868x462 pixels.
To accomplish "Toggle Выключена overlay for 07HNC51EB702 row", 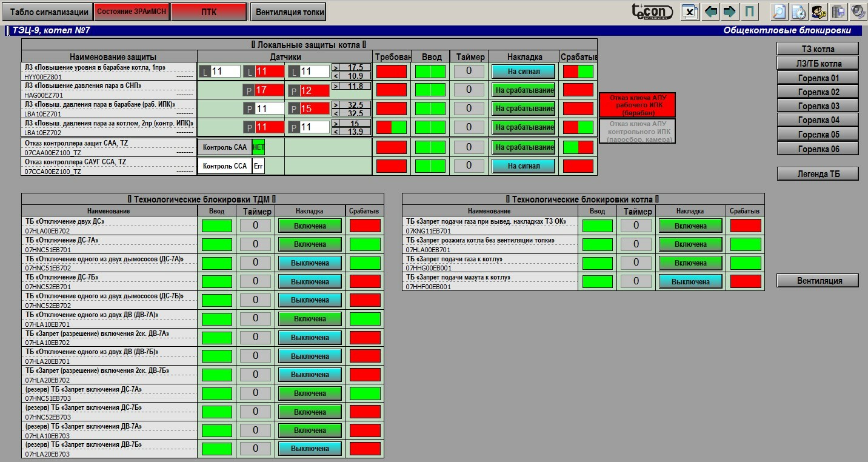I will point(310,263).
